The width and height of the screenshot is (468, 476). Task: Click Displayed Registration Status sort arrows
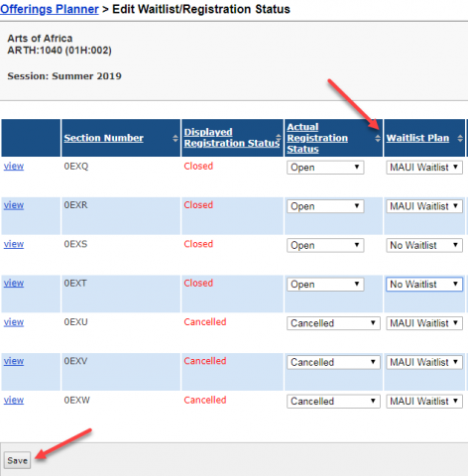279,138
